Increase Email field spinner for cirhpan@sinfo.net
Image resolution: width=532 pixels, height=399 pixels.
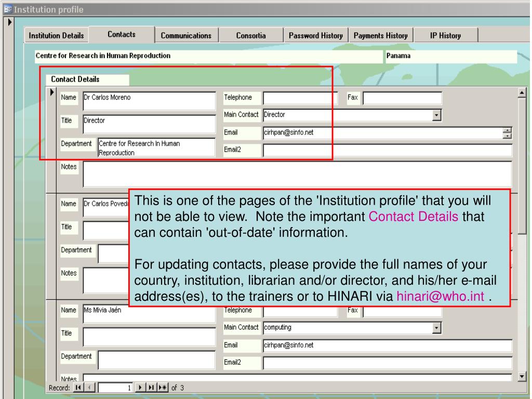click(507, 130)
